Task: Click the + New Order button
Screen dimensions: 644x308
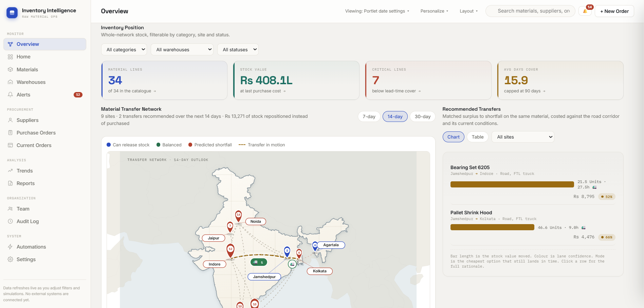Action: pyautogui.click(x=614, y=11)
